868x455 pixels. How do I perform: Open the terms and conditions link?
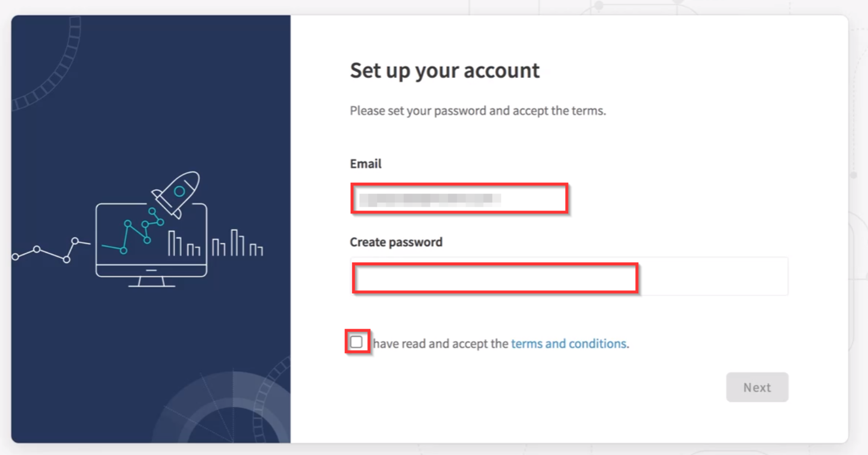tap(569, 343)
